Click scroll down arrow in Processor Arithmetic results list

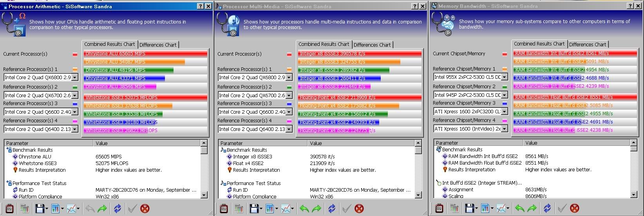204,195
